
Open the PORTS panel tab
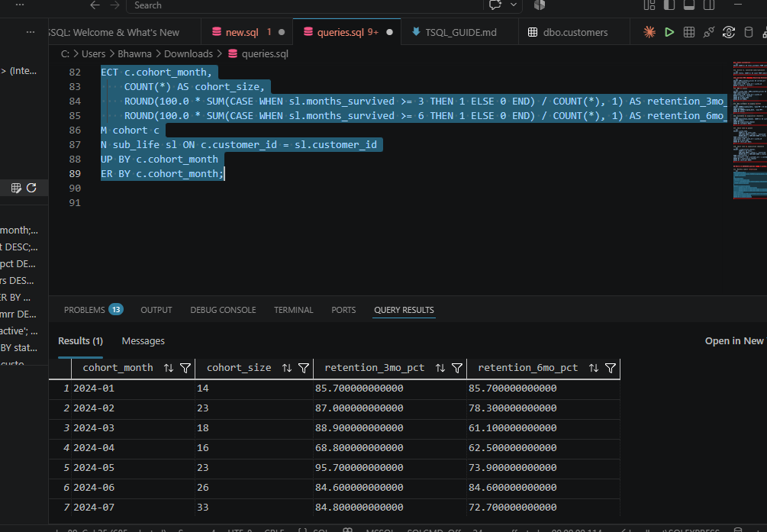click(343, 310)
